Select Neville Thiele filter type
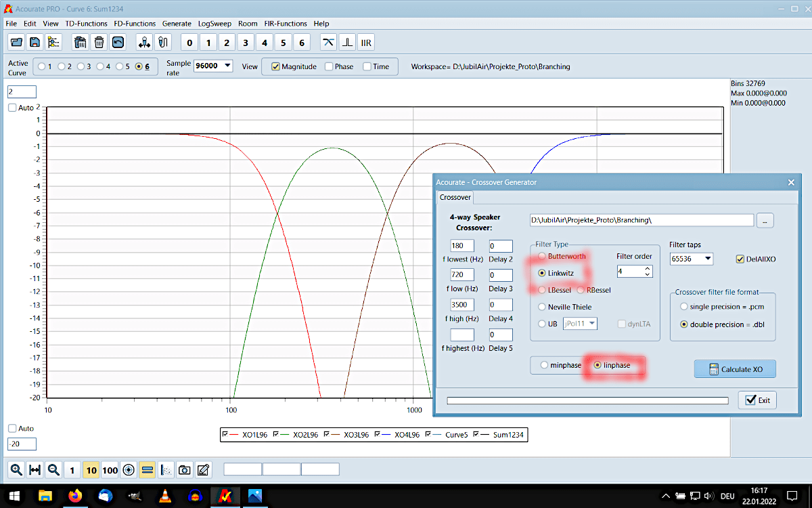 pyautogui.click(x=542, y=307)
